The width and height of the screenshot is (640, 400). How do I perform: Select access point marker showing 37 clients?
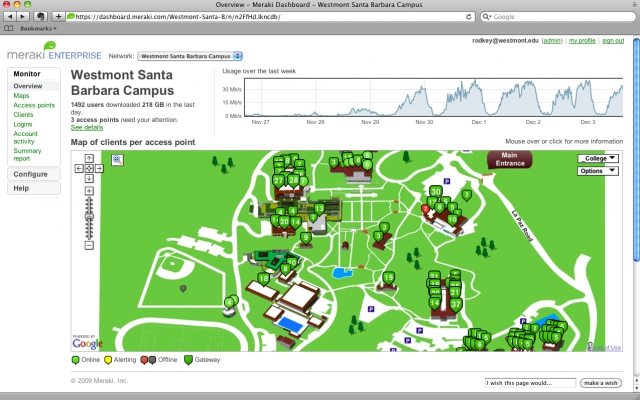coord(456,305)
